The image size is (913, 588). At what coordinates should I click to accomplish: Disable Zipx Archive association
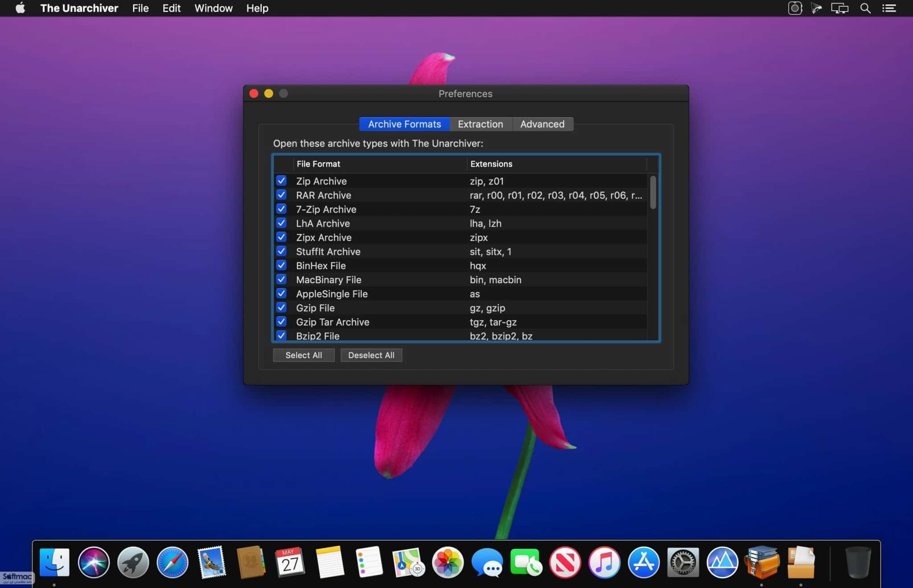click(281, 237)
